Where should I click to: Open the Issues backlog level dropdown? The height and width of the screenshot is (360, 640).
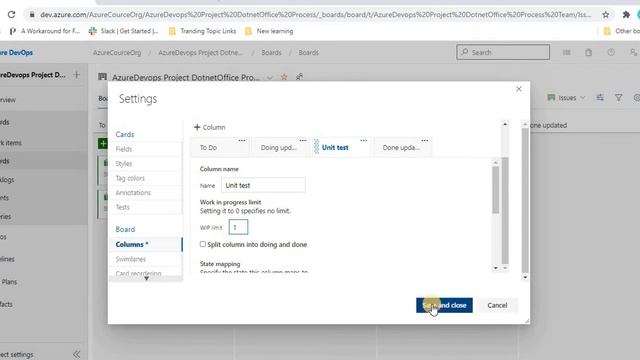tap(566, 98)
